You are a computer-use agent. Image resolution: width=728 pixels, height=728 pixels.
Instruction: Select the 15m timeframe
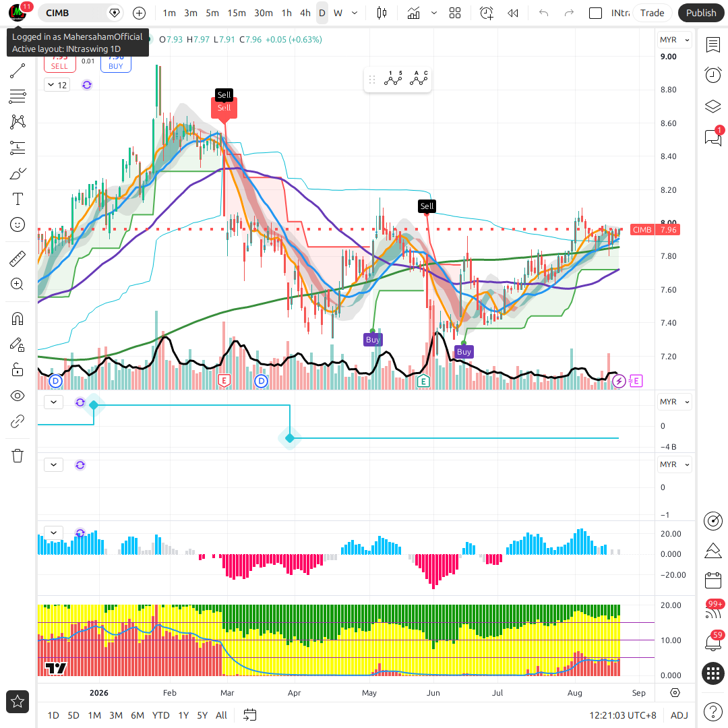(x=237, y=13)
